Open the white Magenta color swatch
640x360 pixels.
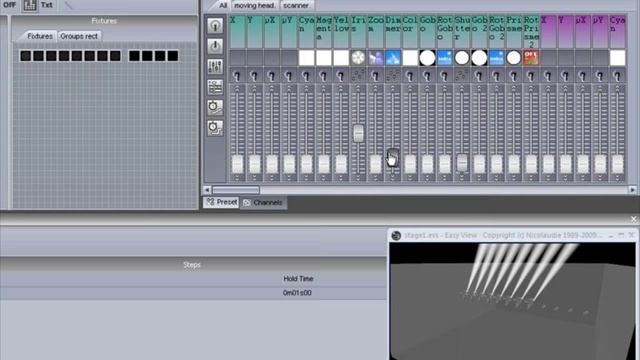324,58
